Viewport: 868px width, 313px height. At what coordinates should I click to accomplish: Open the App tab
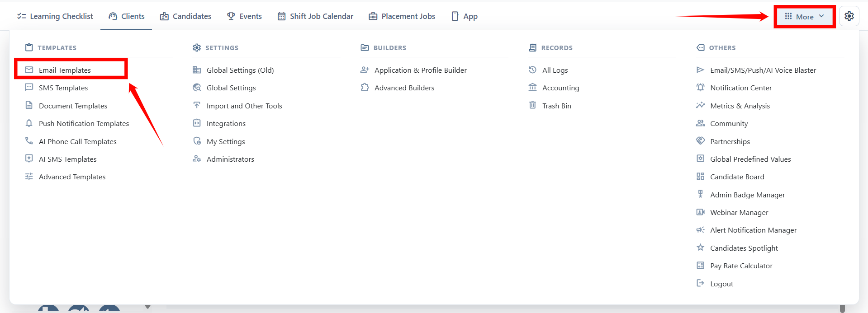point(465,16)
